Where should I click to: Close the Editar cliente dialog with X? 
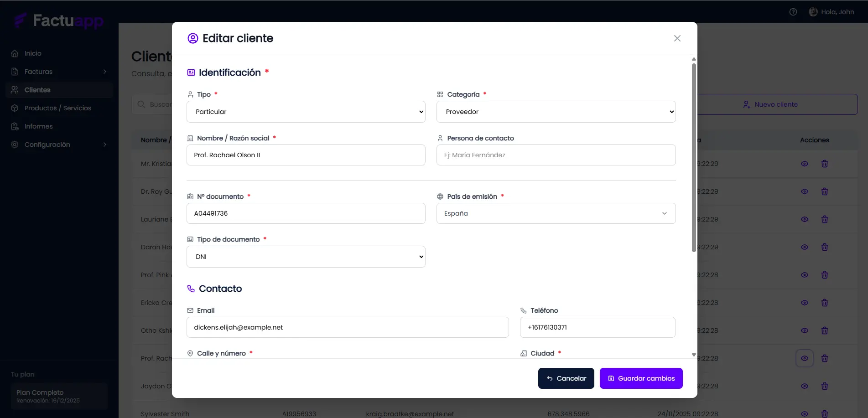[677, 38]
